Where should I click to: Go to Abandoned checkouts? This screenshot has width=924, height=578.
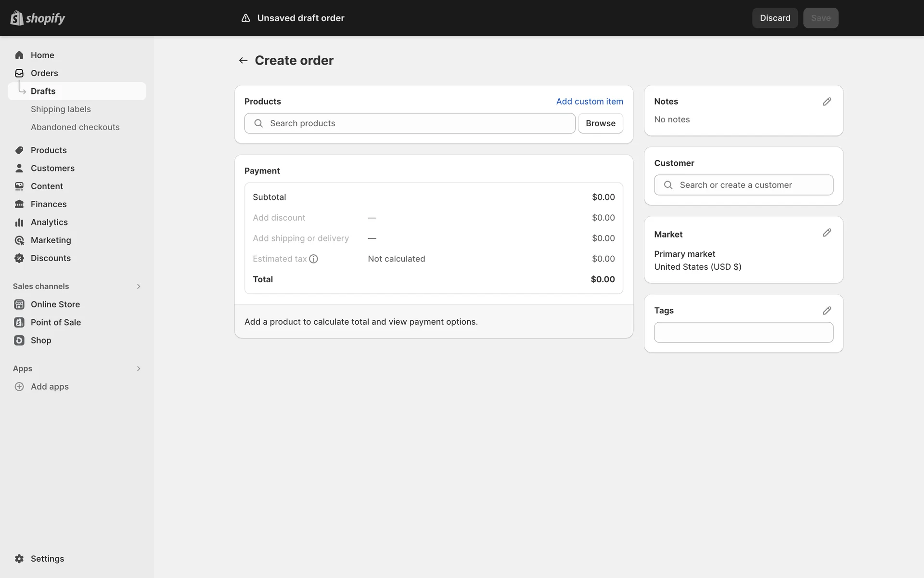[x=75, y=127]
